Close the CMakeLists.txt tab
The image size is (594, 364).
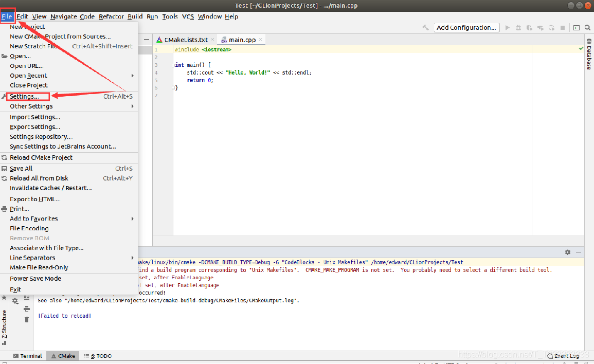point(212,40)
